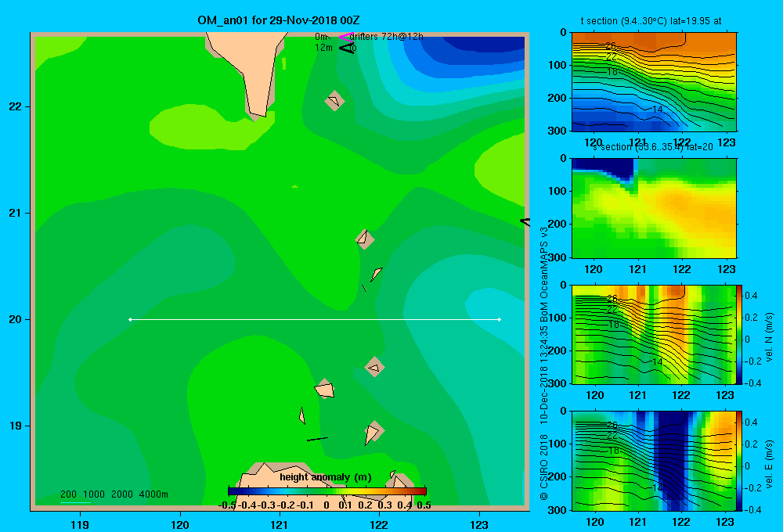Screen dimensions: 783x532
Task: Click main map longitude label 119
Action: 81,524
